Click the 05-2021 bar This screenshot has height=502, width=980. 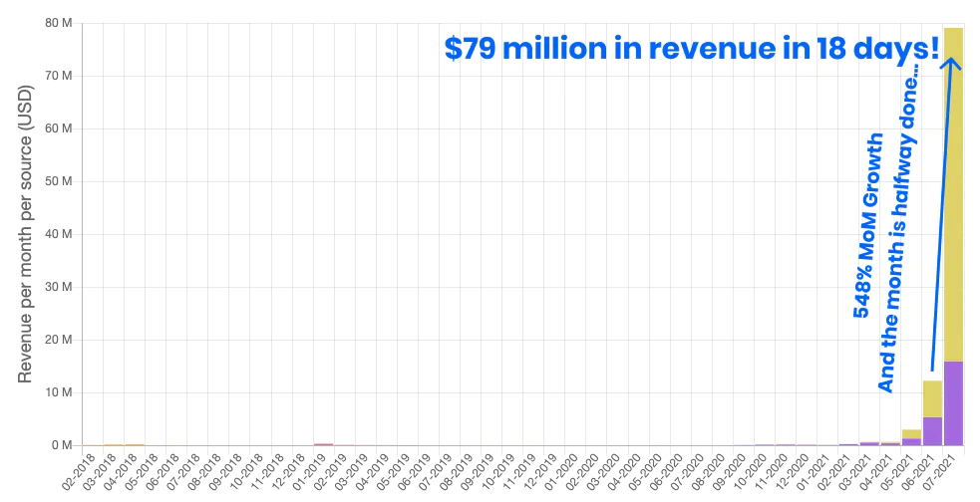[911, 437]
